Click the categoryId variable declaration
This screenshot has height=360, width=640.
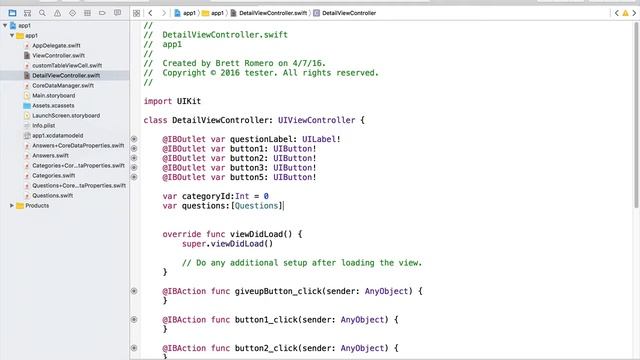[x=215, y=196]
